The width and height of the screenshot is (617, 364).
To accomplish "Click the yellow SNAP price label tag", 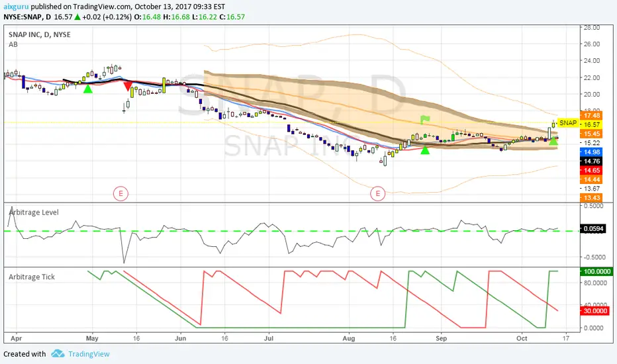I will tap(568, 123).
